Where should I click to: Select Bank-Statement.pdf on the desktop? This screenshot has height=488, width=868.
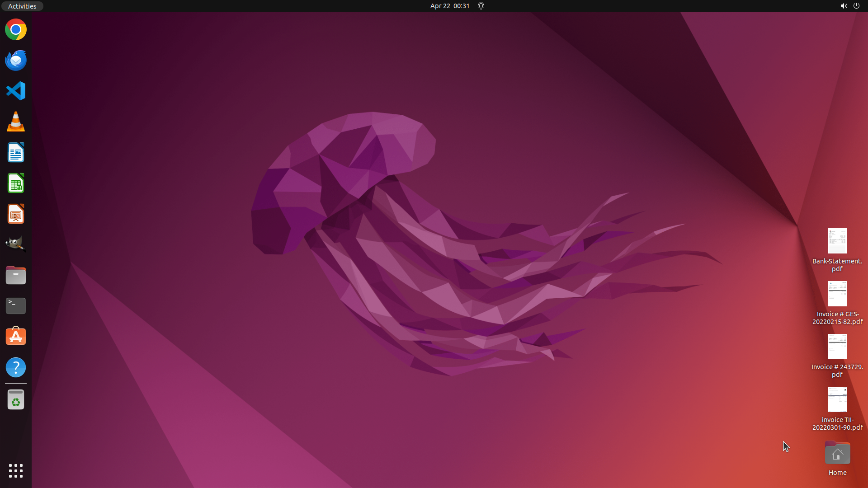tap(837, 241)
